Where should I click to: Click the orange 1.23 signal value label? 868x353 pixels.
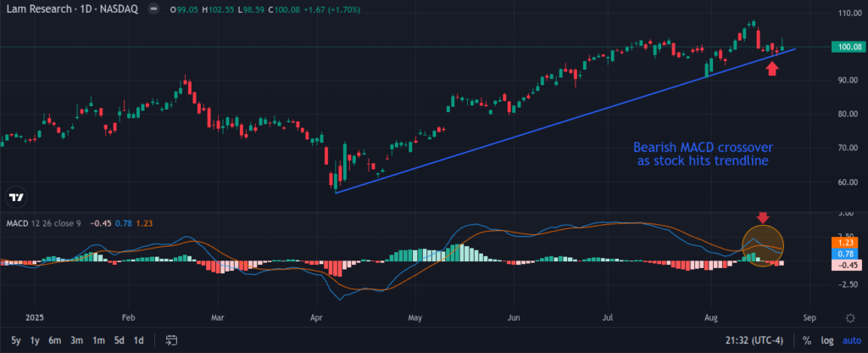coord(845,242)
